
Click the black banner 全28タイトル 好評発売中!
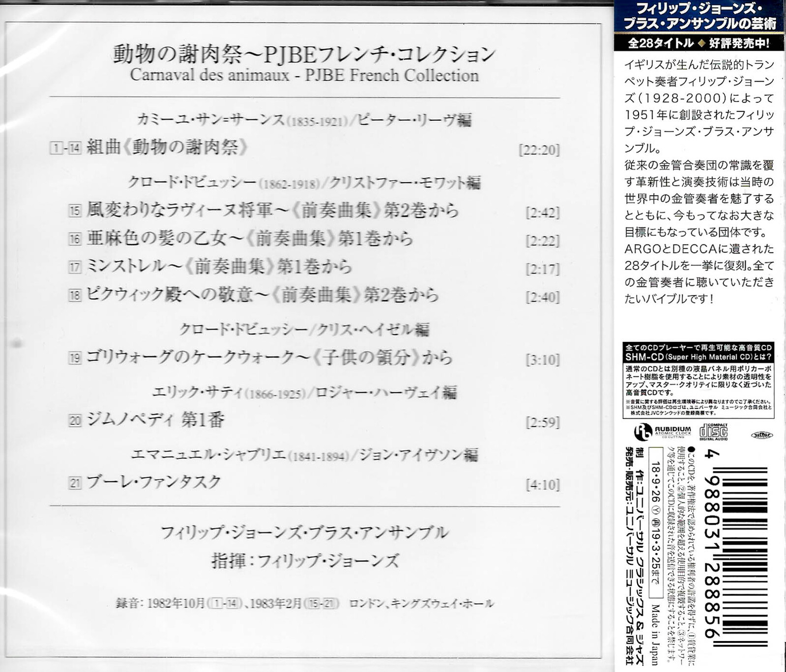(x=699, y=43)
